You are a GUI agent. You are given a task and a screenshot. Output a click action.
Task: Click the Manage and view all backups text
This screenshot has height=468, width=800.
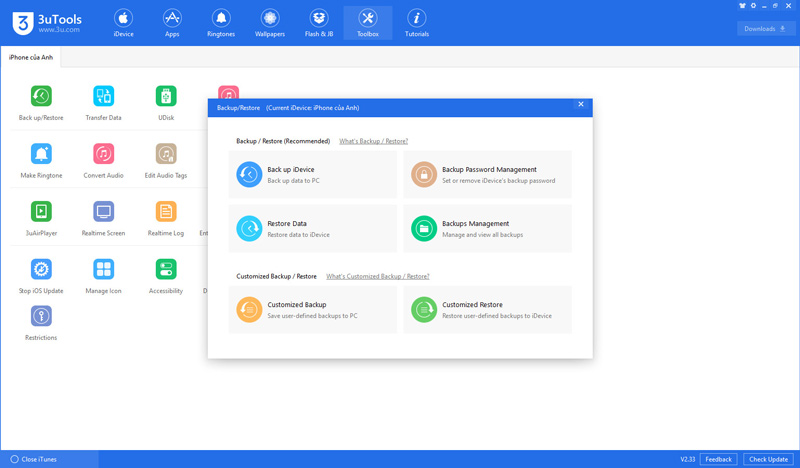click(483, 235)
